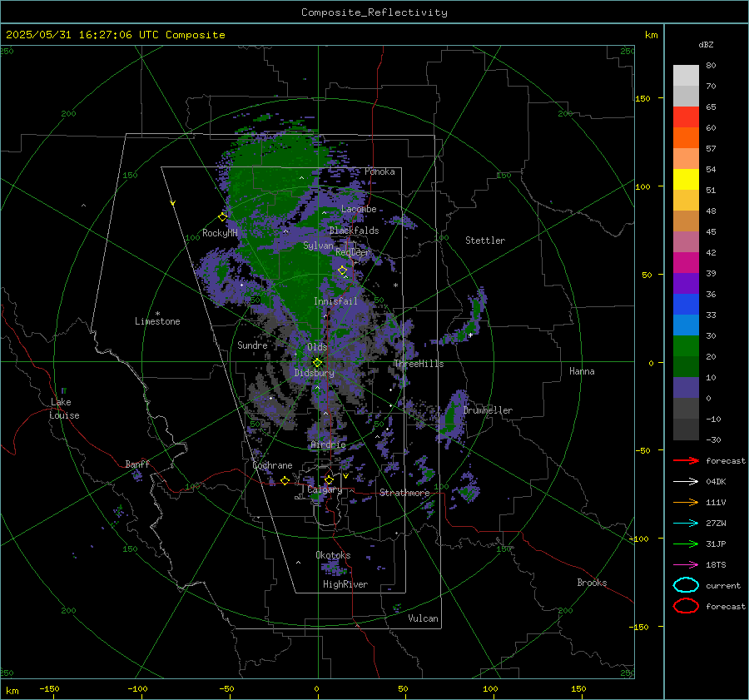Image resolution: width=749 pixels, height=700 pixels.
Task: Click the Banff label on map
Action: pyautogui.click(x=137, y=464)
